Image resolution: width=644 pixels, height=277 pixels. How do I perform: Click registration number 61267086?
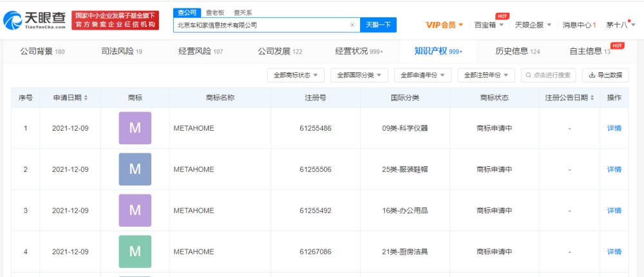coord(316,251)
